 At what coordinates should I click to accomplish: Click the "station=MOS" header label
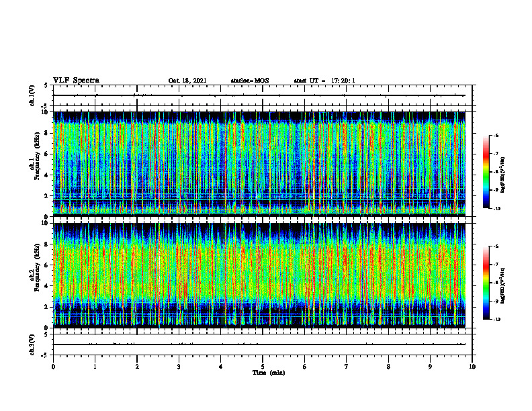(250, 81)
